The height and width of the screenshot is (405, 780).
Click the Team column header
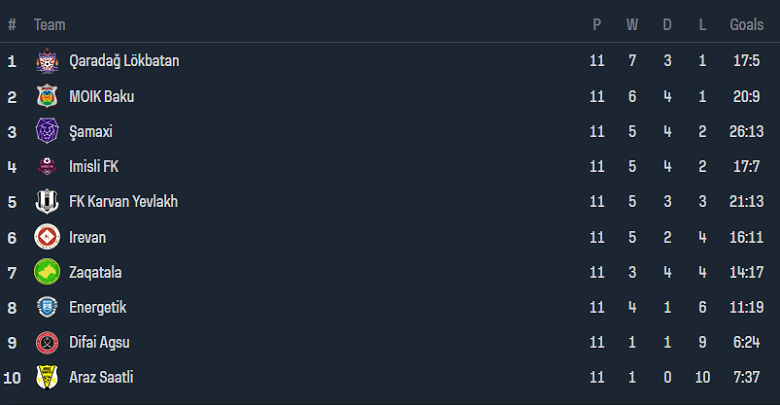pos(49,24)
